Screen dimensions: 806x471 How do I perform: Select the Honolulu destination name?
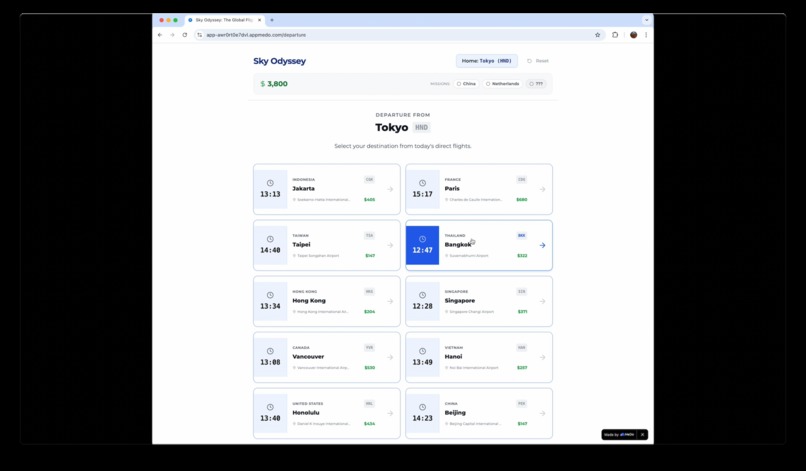(x=306, y=413)
